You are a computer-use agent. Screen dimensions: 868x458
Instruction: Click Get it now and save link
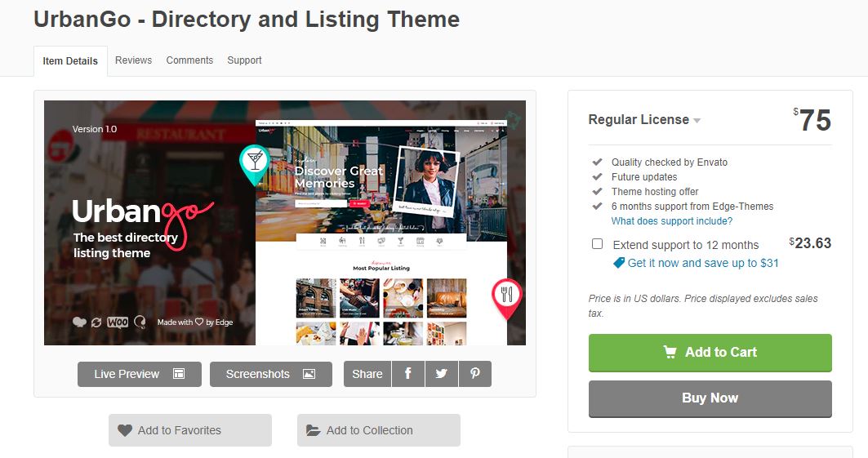[702, 263]
